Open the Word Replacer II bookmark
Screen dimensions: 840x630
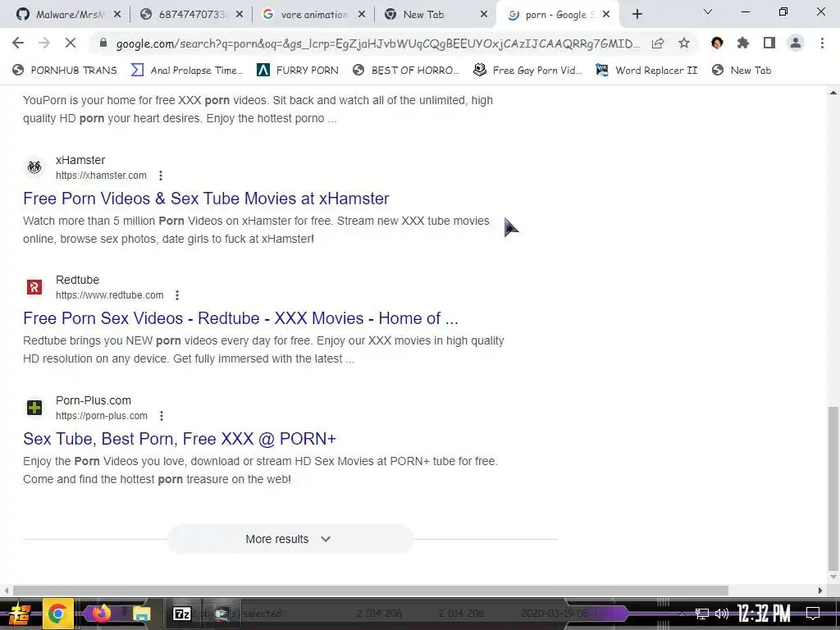pos(646,71)
